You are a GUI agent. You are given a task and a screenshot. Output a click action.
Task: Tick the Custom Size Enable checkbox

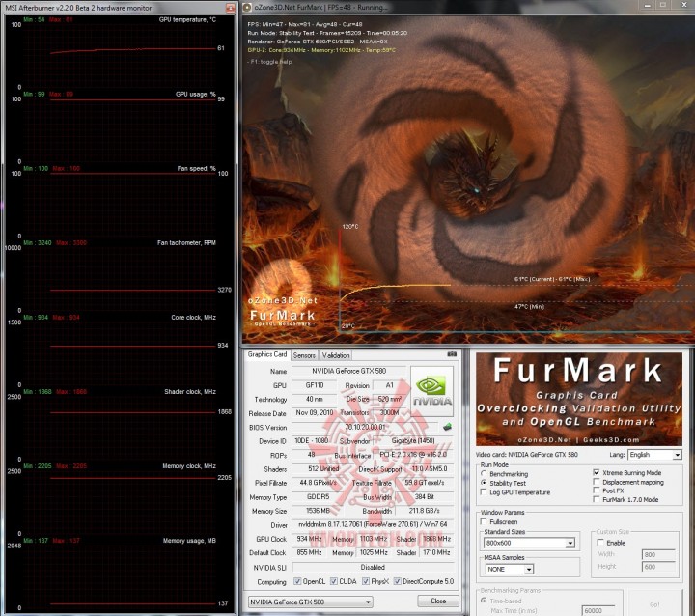coord(600,543)
